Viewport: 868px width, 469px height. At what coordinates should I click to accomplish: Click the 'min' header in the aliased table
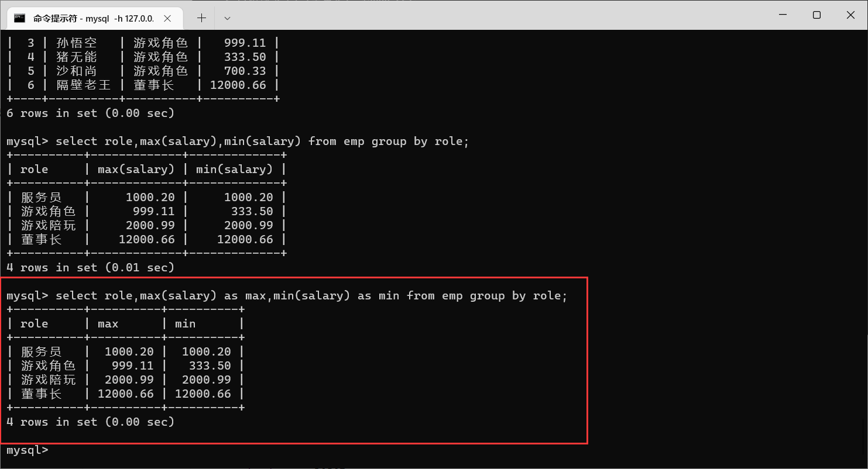click(x=185, y=323)
